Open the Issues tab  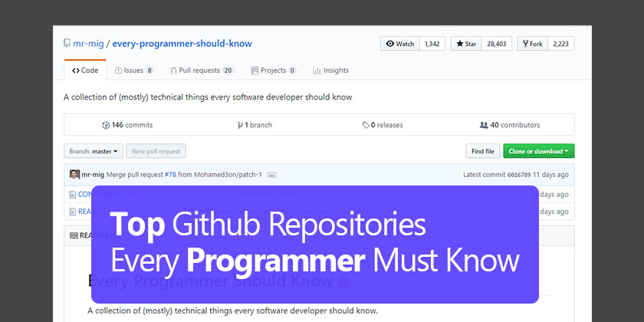tap(134, 71)
